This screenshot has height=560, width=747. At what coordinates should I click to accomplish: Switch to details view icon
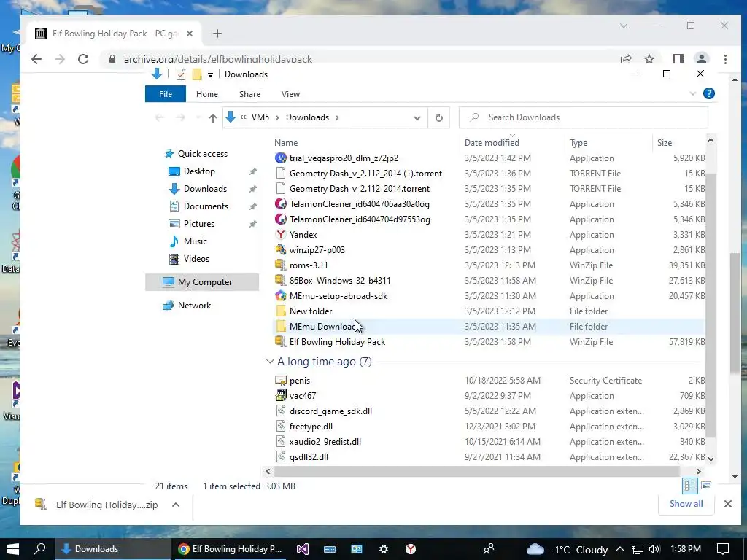point(690,486)
